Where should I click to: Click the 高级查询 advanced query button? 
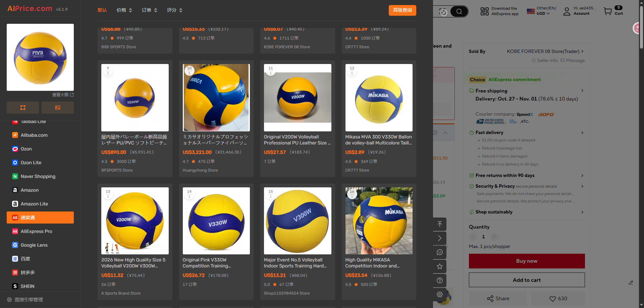[x=402, y=10]
